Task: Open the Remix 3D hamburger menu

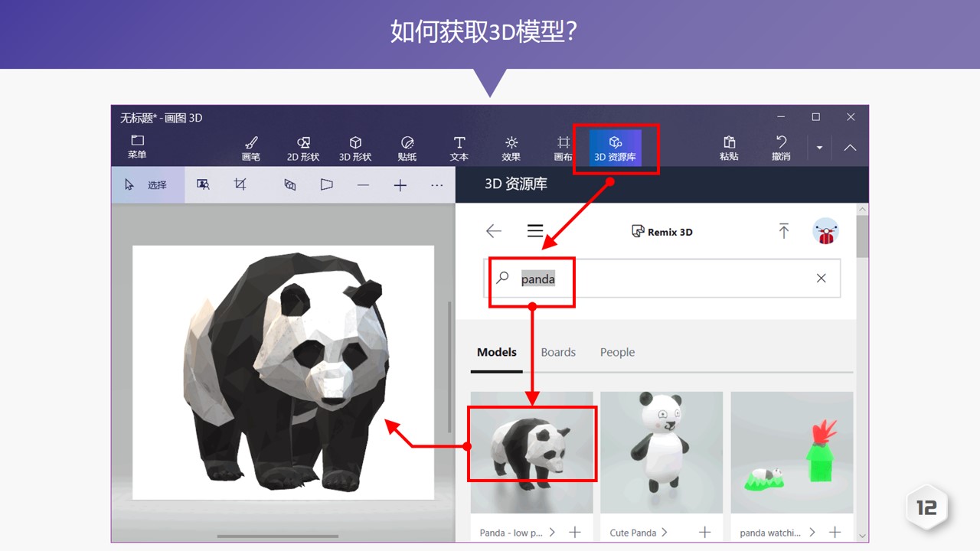Action: click(x=535, y=231)
